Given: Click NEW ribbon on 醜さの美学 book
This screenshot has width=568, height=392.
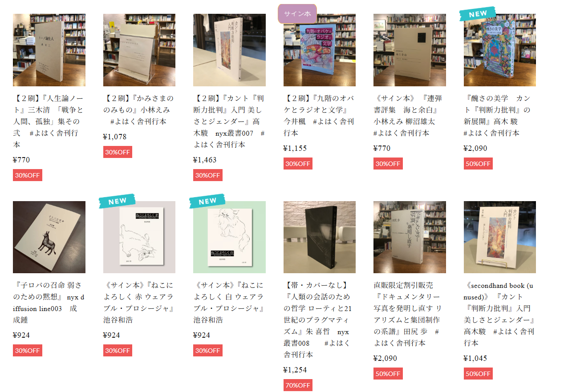Looking at the screenshot, I should point(477,14).
